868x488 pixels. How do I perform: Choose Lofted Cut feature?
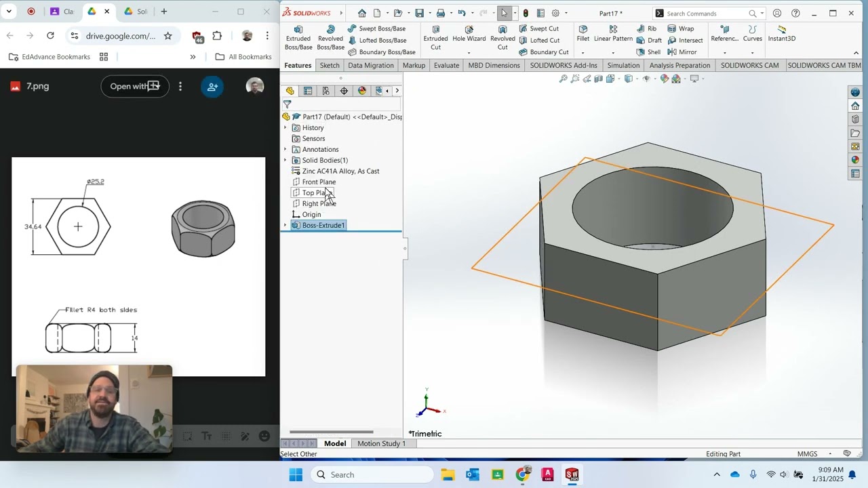(539, 40)
